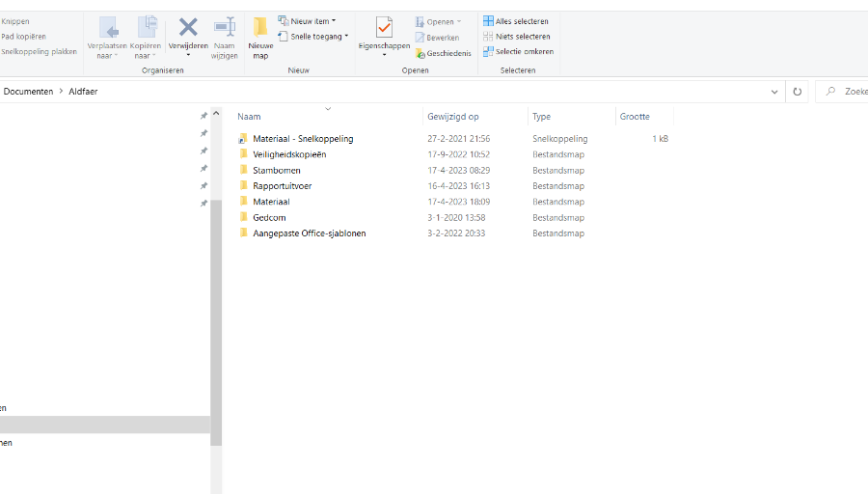This screenshot has width=868, height=494.
Task: Select the Veiligheidskopieën folder
Action: pos(289,154)
